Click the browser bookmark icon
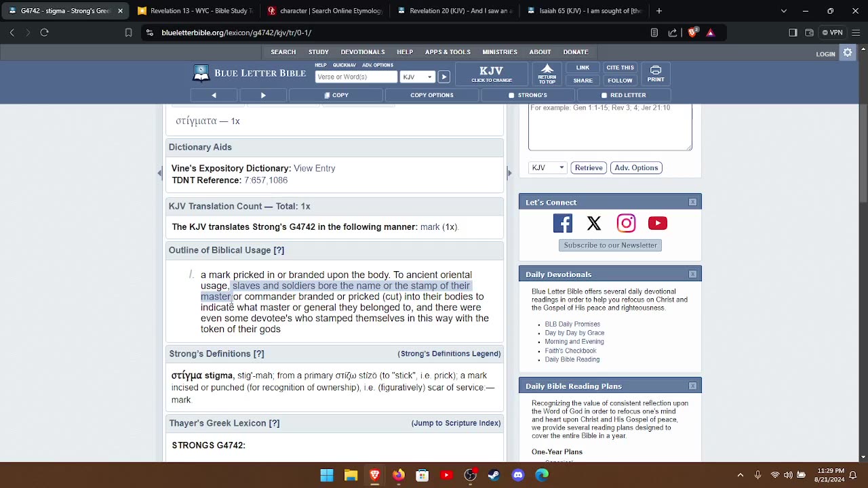Viewport: 868px width, 488px height. coord(128,33)
